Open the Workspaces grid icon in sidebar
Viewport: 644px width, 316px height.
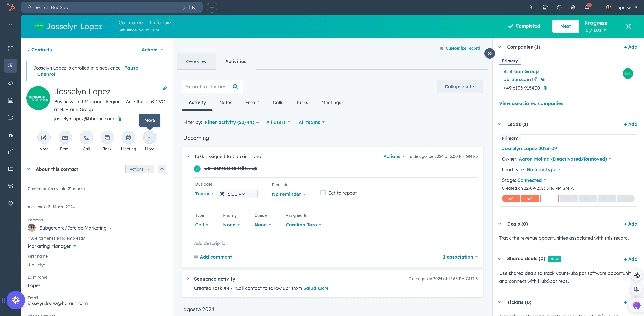[x=11, y=48]
